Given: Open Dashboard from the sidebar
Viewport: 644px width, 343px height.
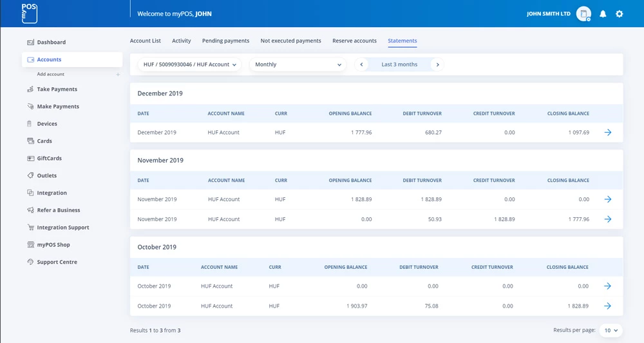Looking at the screenshot, I should click(51, 43).
